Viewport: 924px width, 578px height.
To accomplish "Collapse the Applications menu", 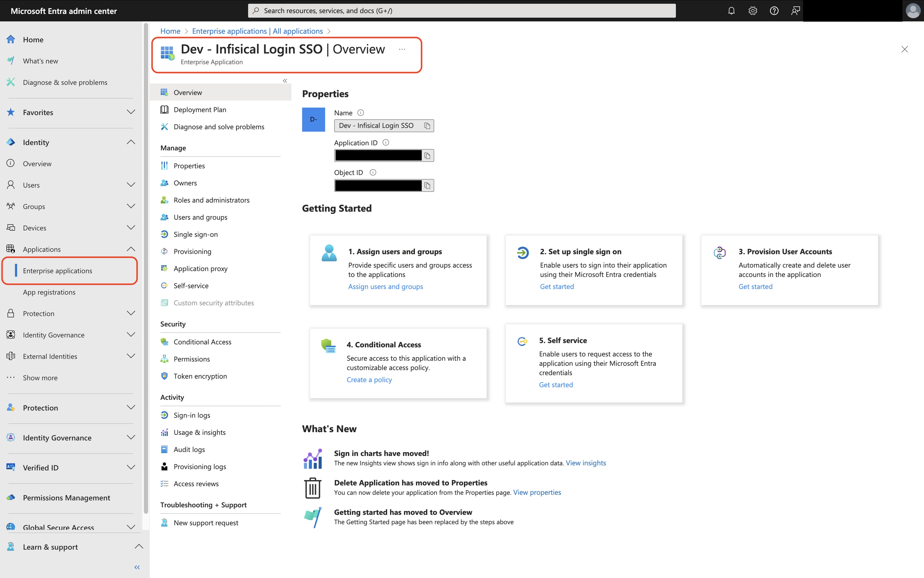I will point(131,249).
